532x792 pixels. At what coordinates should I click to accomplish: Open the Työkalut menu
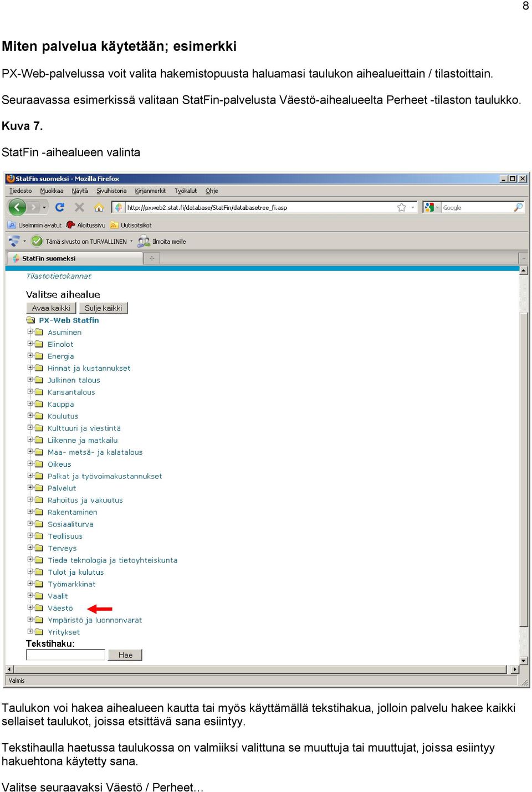pyautogui.click(x=186, y=191)
